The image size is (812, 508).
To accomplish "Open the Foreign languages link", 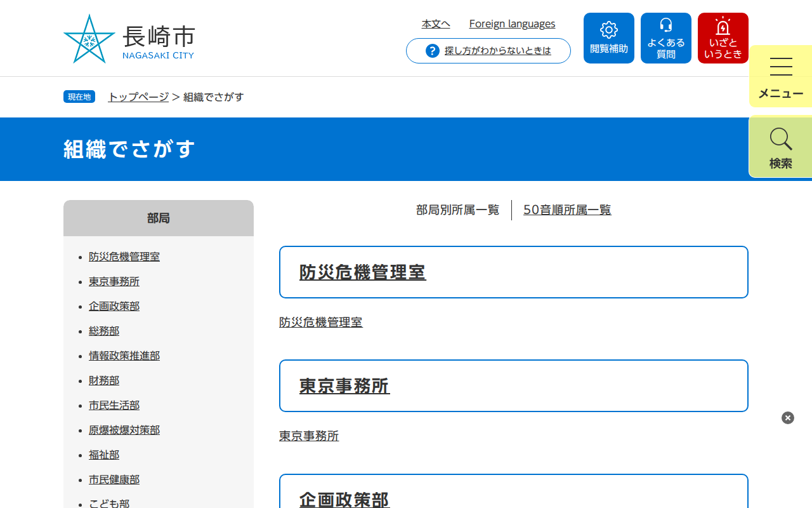I will tap(512, 23).
